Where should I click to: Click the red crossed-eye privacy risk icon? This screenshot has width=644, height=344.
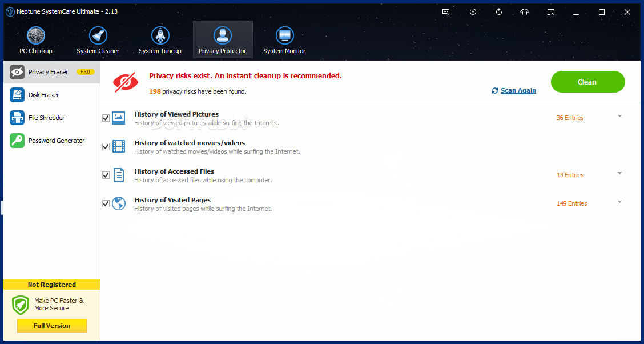(x=126, y=83)
